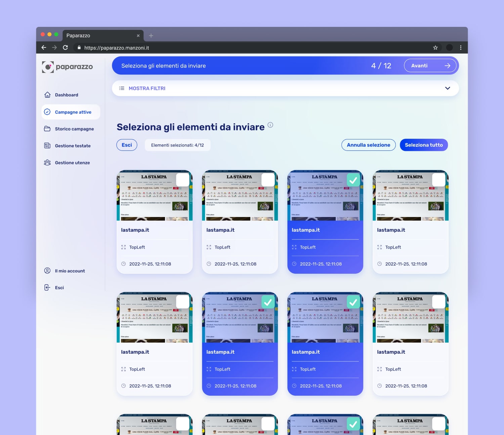The image size is (504, 435).
Task: Open the browser three-dot menu
Action: tap(461, 48)
